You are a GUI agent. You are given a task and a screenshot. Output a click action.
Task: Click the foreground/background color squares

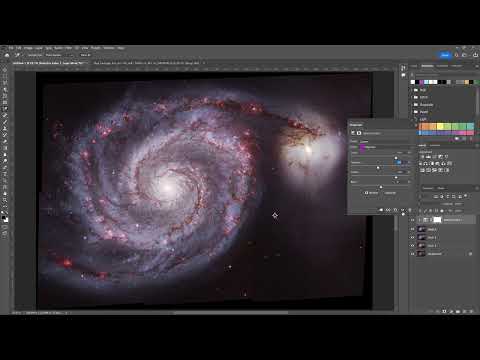[5, 218]
